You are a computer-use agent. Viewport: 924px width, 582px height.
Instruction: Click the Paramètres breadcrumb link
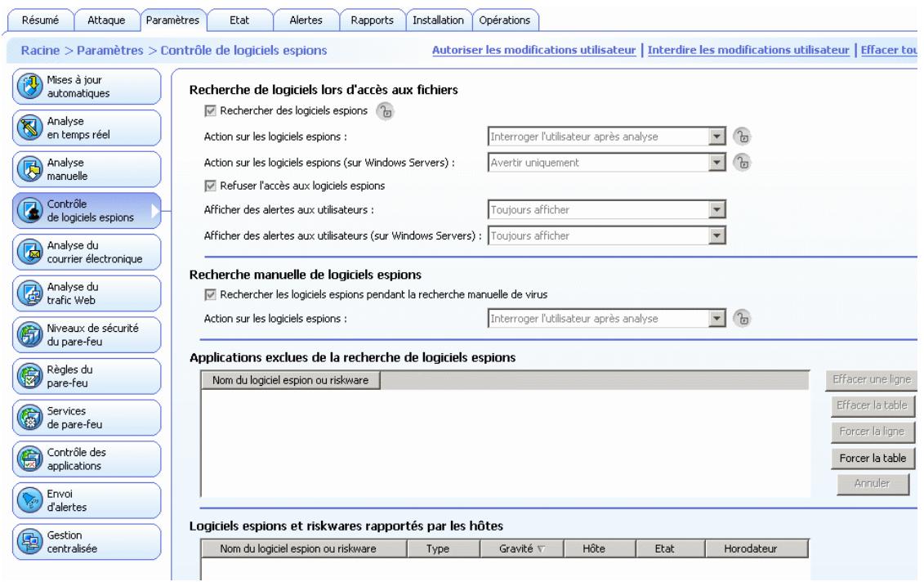(110, 50)
